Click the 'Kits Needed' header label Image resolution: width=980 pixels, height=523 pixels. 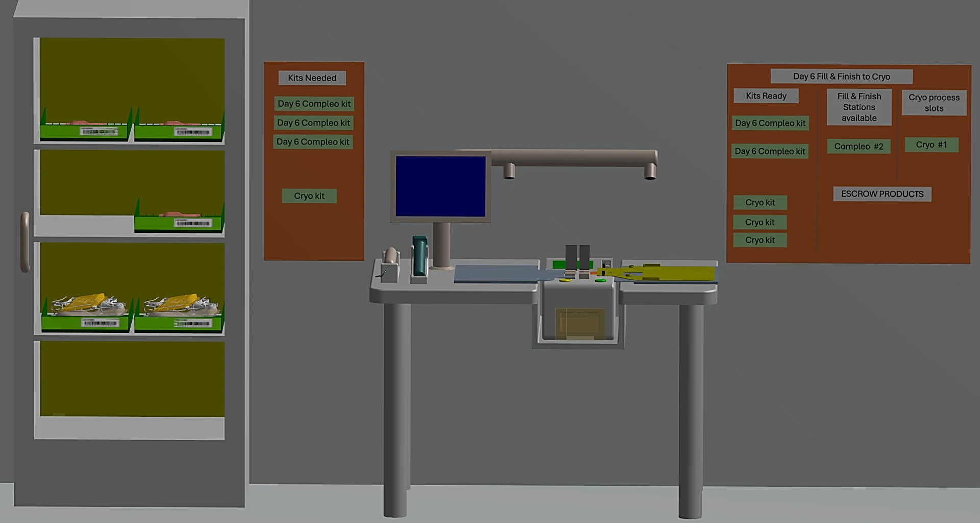pos(312,78)
